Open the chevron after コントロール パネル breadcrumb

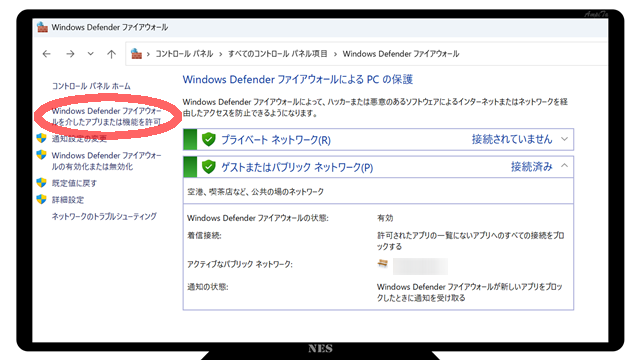point(220,54)
